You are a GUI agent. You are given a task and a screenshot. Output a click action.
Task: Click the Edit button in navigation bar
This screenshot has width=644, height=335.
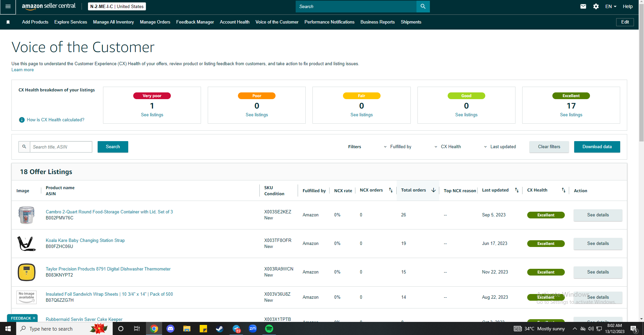click(x=625, y=22)
